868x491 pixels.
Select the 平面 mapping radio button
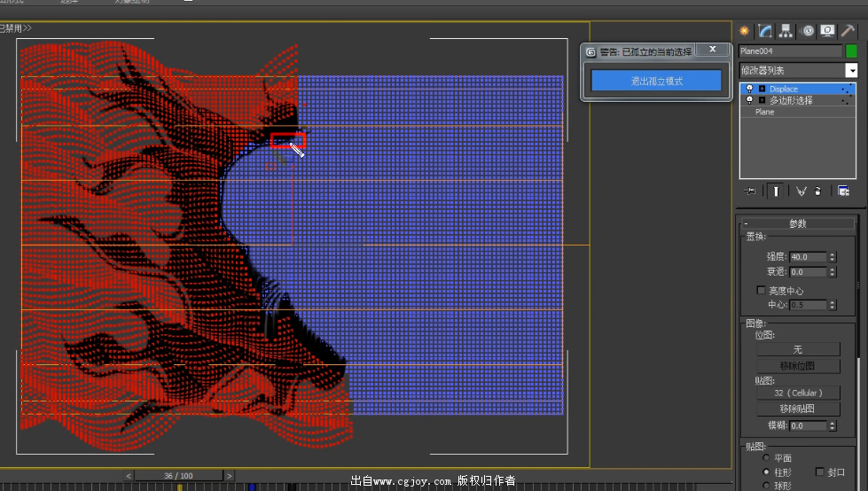click(766, 458)
